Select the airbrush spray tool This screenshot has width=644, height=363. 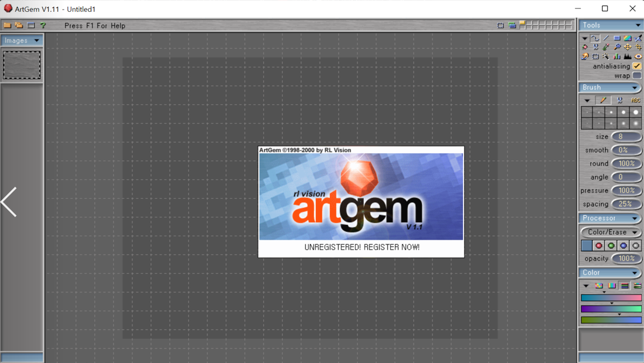638,38
